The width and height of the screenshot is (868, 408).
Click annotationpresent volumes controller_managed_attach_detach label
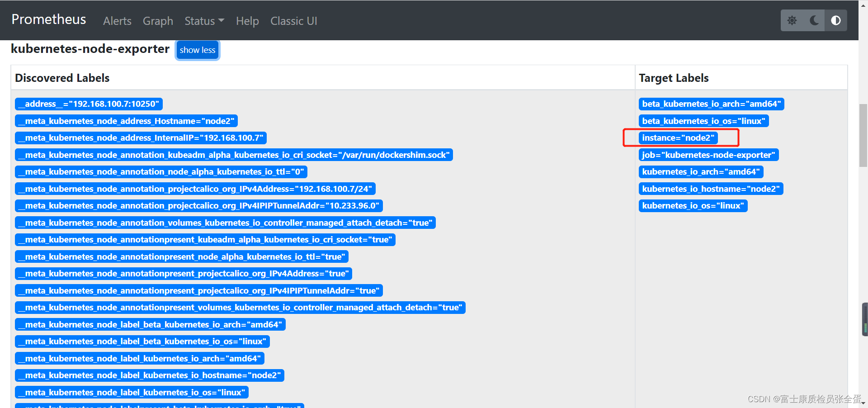240,308
